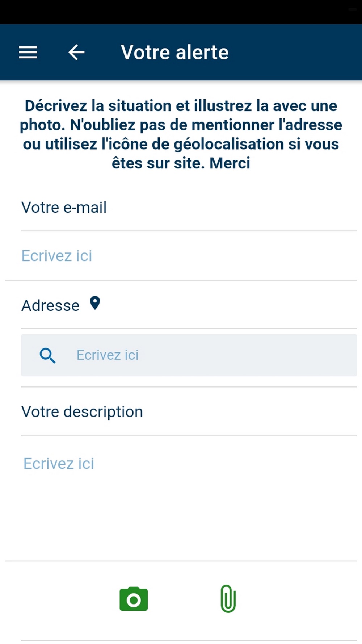Select the Votre e-mail label

click(x=64, y=208)
